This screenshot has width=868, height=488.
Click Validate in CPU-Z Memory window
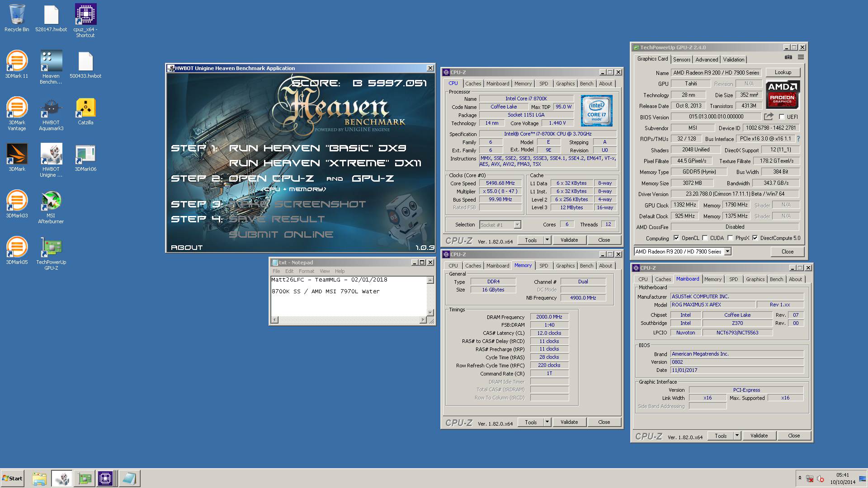569,422
